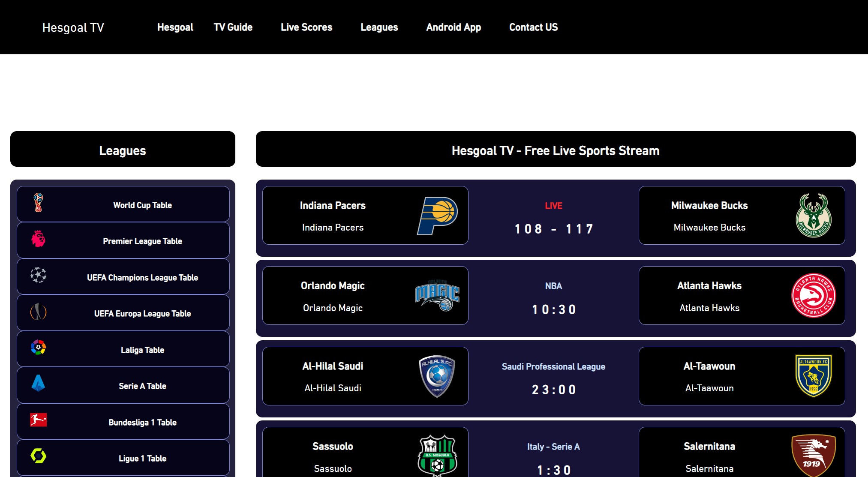The width and height of the screenshot is (868, 477).
Task: Click the LIVE indicator for Pacers match
Action: [553, 206]
